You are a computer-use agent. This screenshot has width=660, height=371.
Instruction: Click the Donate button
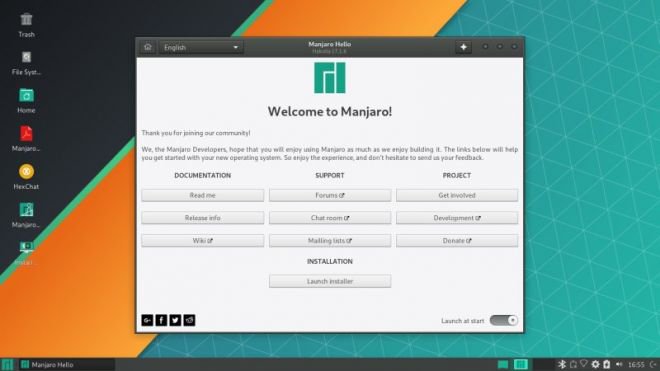point(457,241)
